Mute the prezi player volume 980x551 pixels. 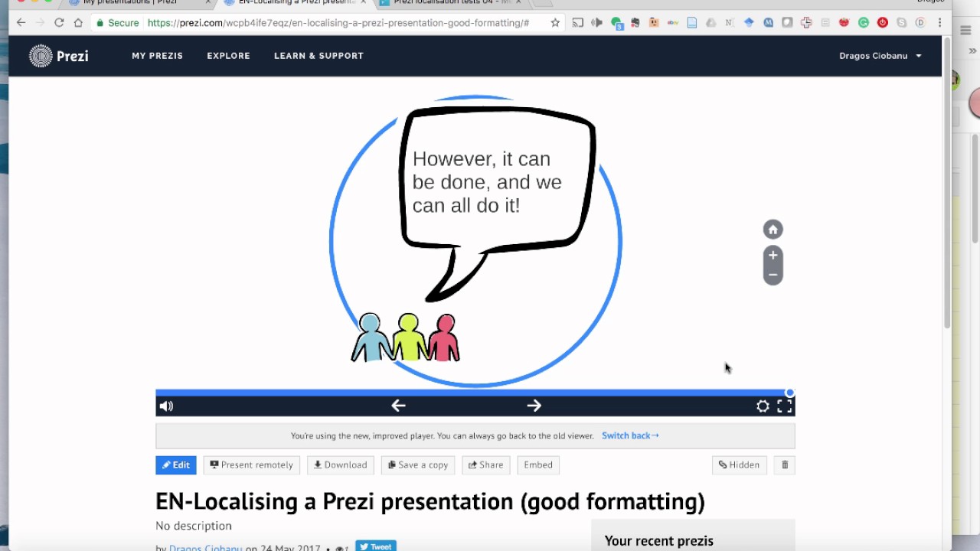point(166,406)
